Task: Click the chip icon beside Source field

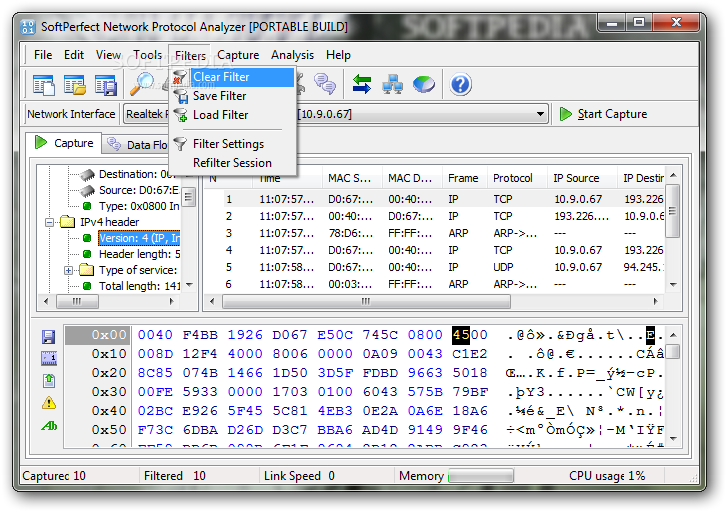Action: coord(87,191)
